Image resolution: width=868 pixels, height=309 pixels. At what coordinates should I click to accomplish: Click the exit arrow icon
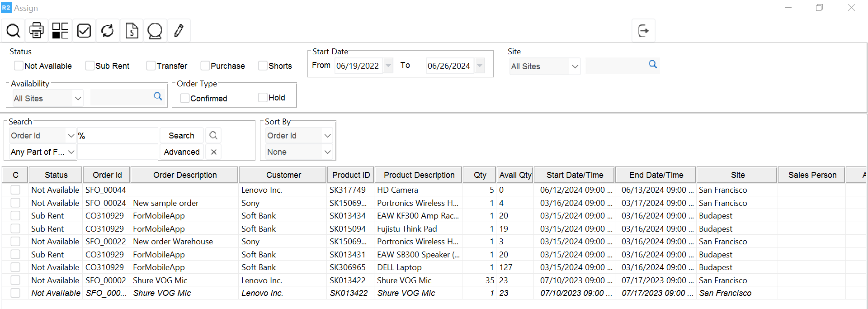(643, 31)
